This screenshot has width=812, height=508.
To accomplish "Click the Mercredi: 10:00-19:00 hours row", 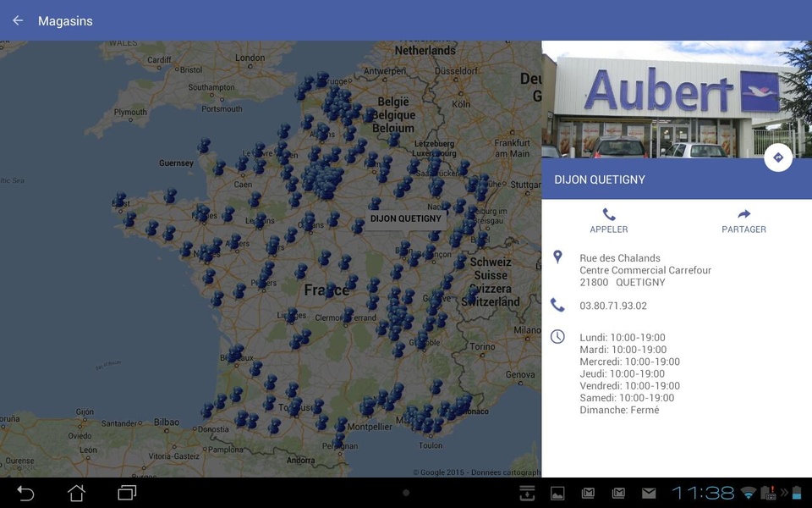I will [x=629, y=362].
